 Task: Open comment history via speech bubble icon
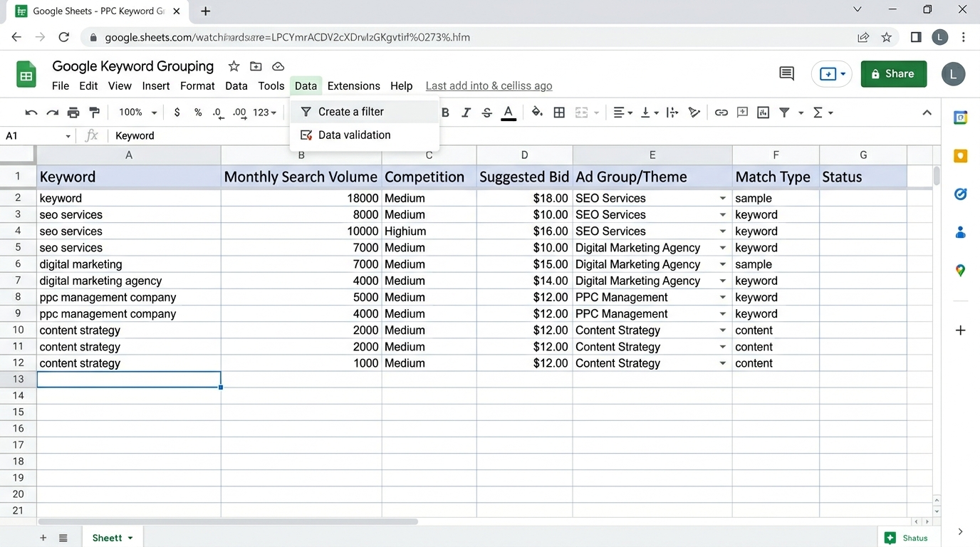tap(787, 73)
